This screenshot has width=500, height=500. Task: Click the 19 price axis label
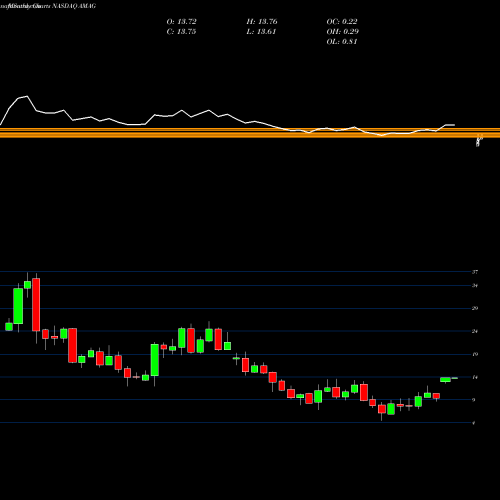pyautogui.click(x=475, y=354)
